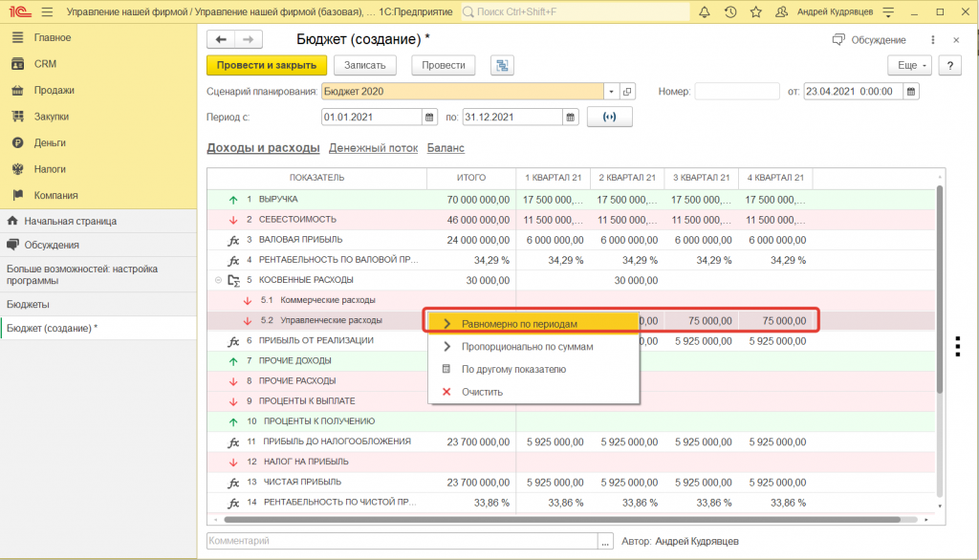The width and height of the screenshot is (979, 560).
Task: Open calendar for period end date
Action: 571,117
